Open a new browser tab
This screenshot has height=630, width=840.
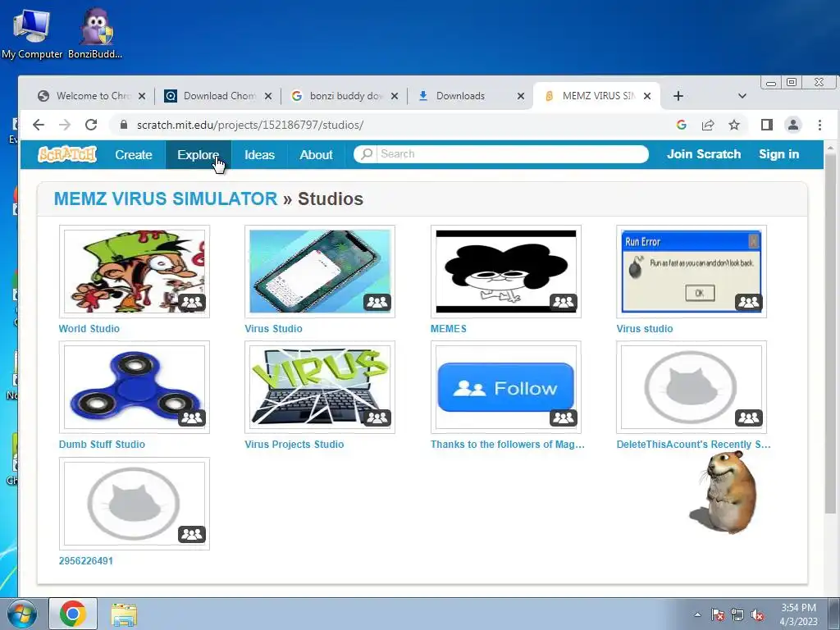(x=678, y=96)
